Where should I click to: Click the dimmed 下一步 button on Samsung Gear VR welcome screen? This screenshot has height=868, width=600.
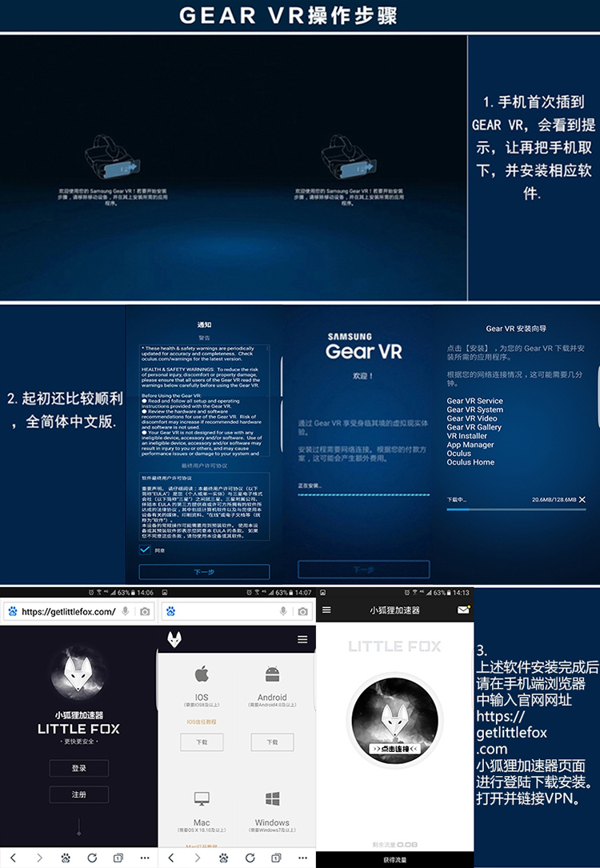tap(364, 570)
